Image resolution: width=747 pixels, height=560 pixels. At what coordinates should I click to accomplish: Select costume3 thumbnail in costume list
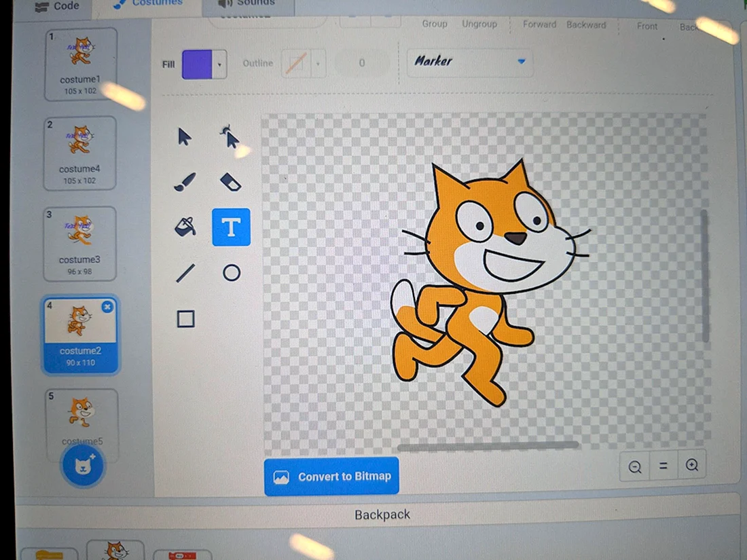80,244
